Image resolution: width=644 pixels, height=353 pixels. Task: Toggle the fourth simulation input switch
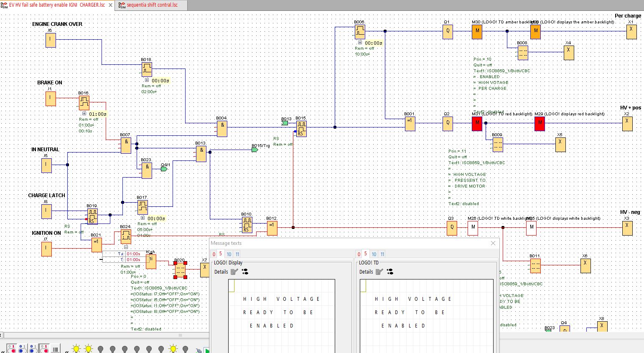(x=44, y=349)
